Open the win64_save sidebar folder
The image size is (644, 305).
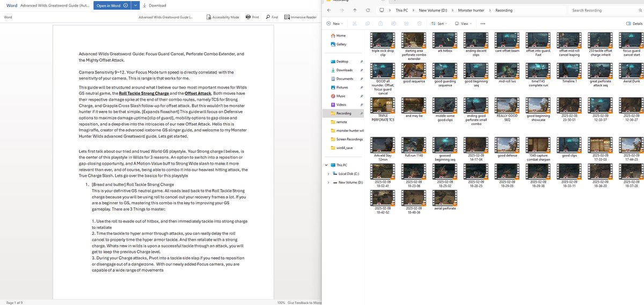[x=343, y=147]
